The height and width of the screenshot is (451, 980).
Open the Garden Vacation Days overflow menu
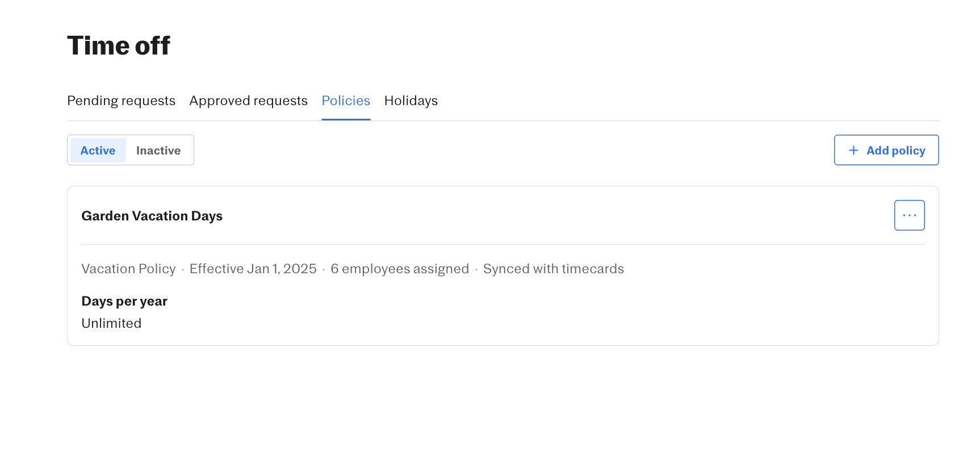click(x=909, y=215)
